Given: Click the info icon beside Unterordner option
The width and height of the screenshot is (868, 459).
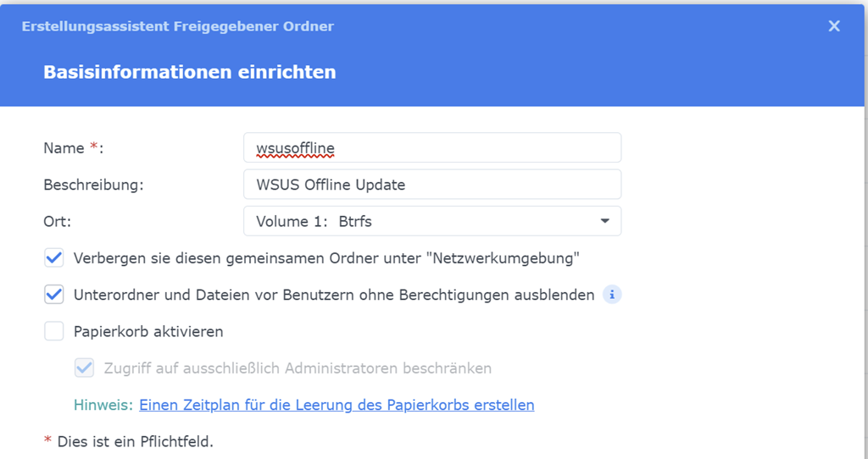Looking at the screenshot, I should click(612, 295).
